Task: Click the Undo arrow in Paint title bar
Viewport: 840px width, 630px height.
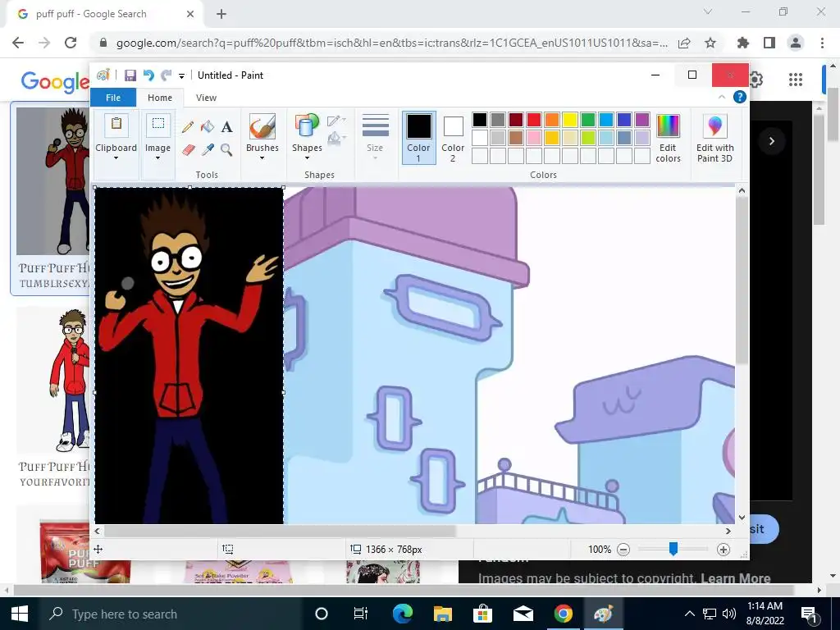Action: pos(148,75)
